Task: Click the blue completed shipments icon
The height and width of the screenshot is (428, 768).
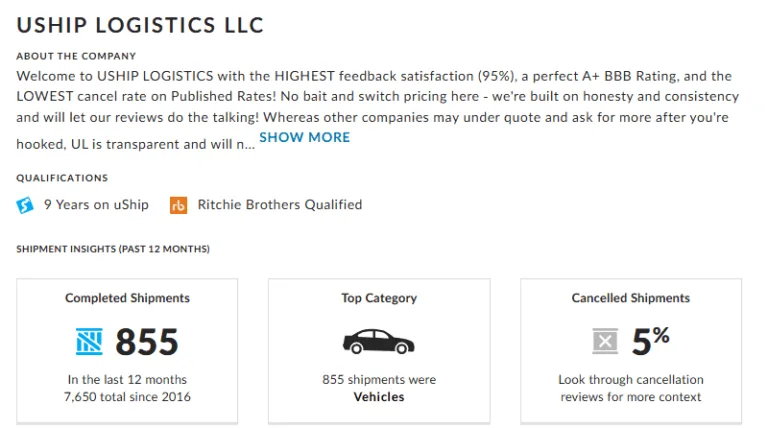Action: click(x=89, y=342)
